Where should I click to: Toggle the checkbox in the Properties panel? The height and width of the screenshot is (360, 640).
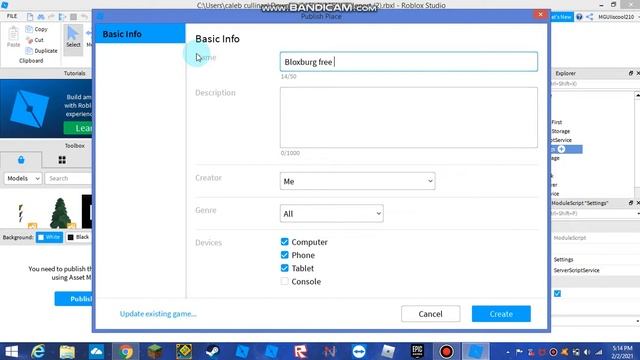557,293
